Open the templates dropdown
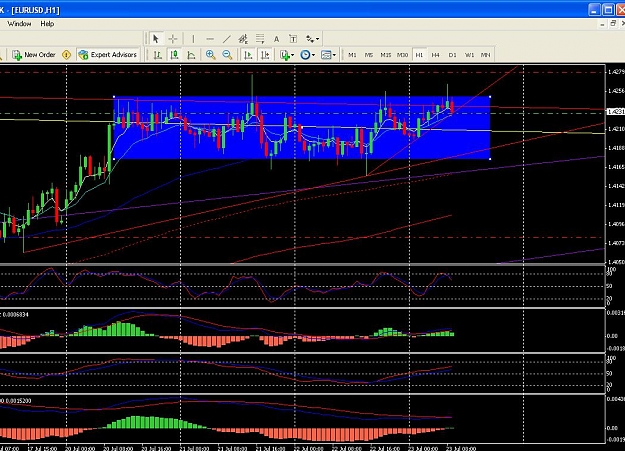Viewport: 625px width, 451px height. click(x=328, y=55)
